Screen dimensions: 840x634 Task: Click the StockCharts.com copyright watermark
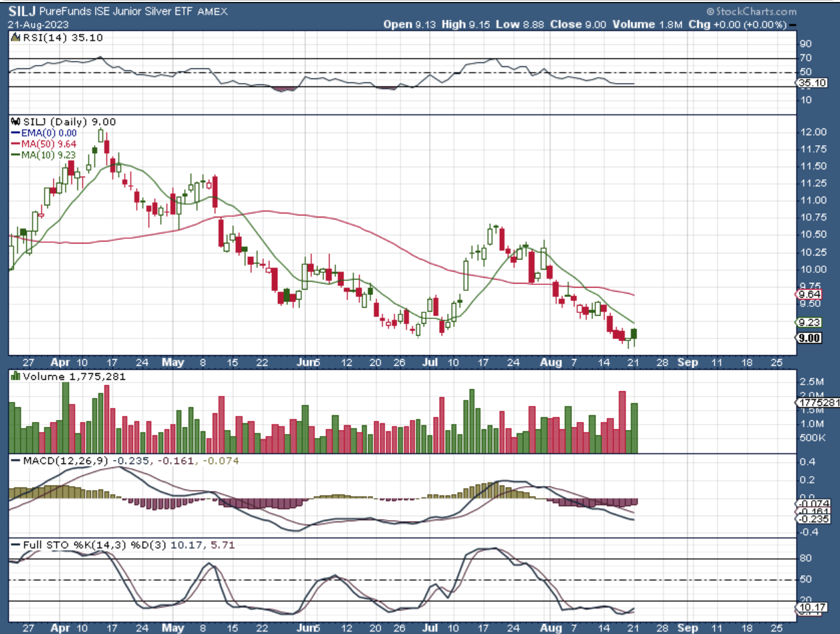751,11
